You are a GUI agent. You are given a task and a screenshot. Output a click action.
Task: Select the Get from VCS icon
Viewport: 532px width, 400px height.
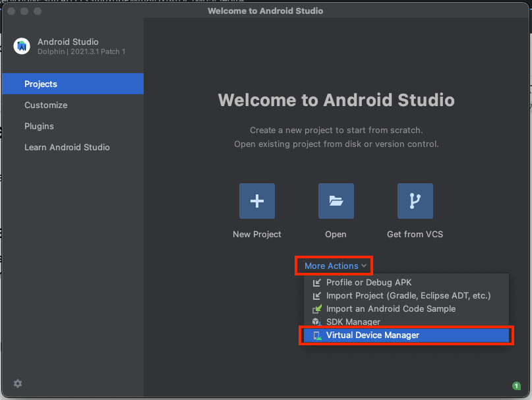tap(415, 200)
